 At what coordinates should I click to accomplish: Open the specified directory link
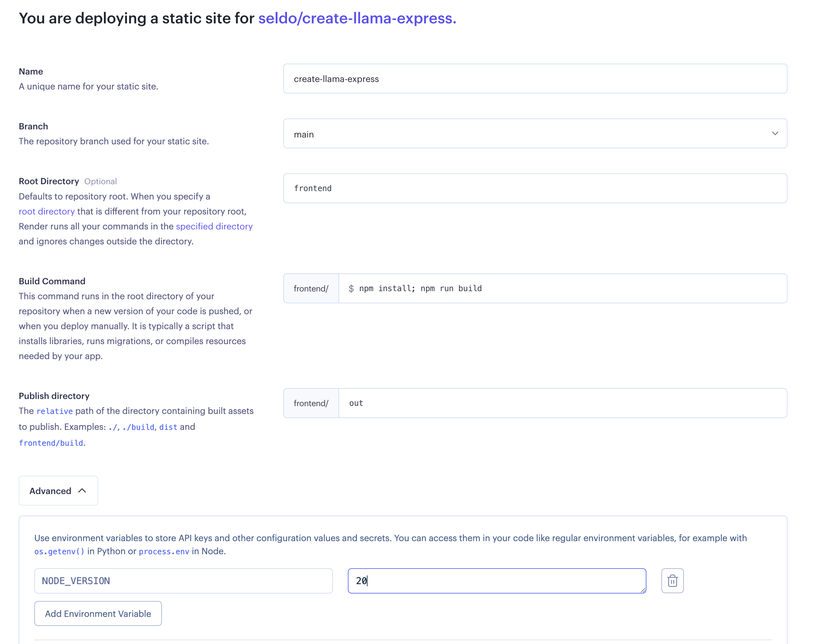pos(214,226)
